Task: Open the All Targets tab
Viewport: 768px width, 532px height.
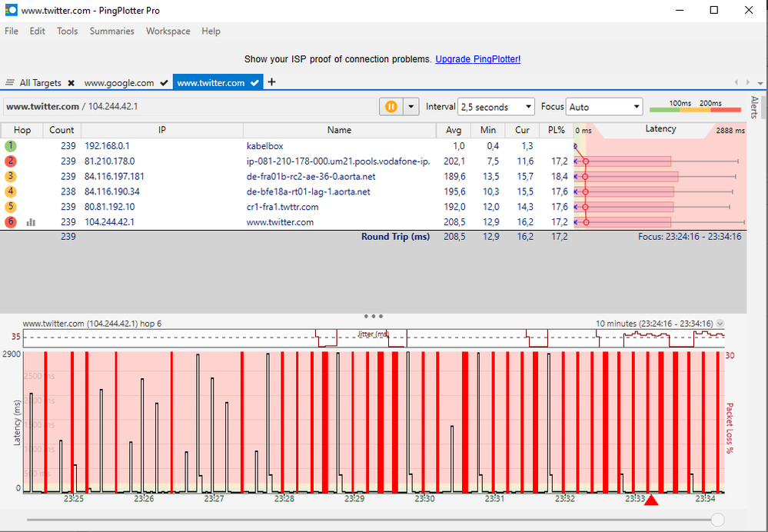Action: click(40, 83)
